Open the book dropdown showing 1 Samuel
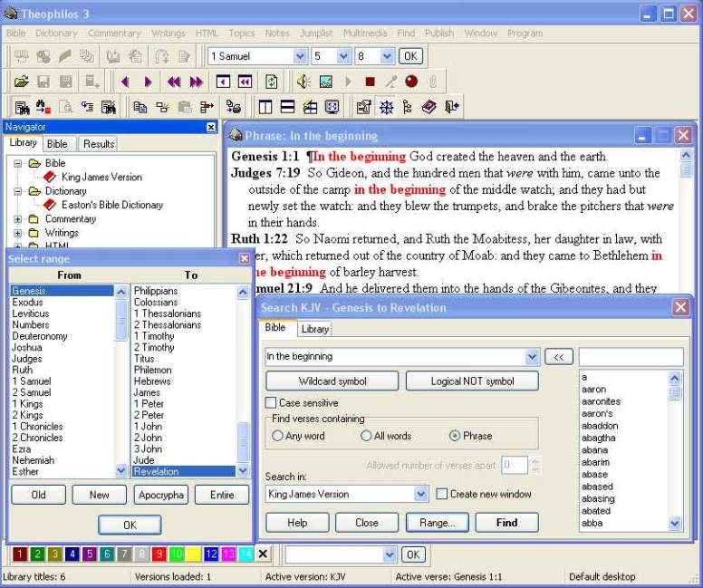This screenshot has height=588, width=703. (300, 56)
